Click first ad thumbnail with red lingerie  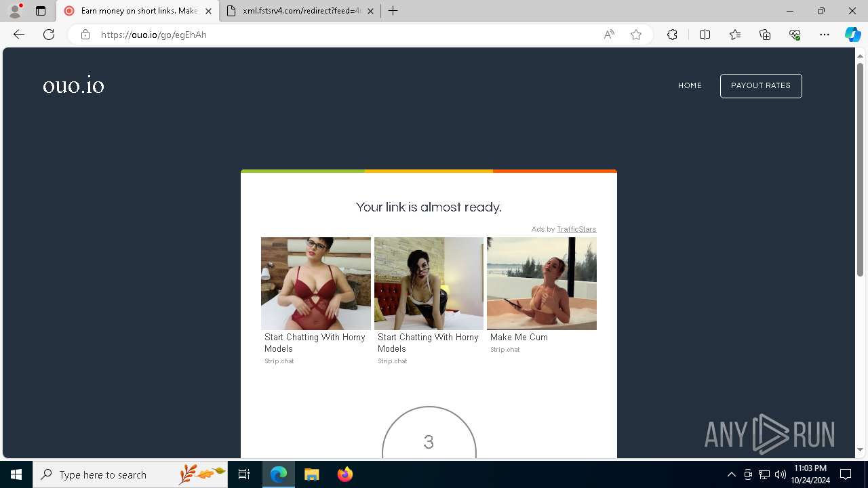click(316, 283)
